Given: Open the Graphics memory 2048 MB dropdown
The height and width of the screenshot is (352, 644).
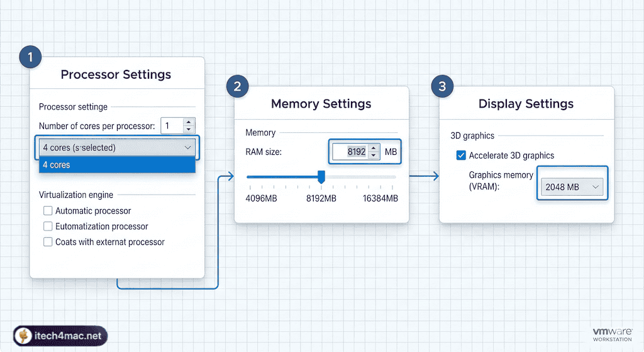Looking at the screenshot, I should (x=572, y=187).
